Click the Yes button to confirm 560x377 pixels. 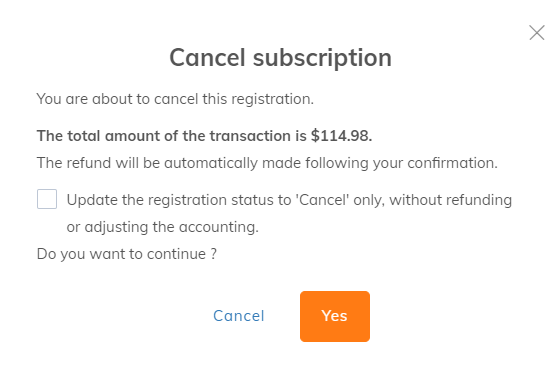pos(335,316)
